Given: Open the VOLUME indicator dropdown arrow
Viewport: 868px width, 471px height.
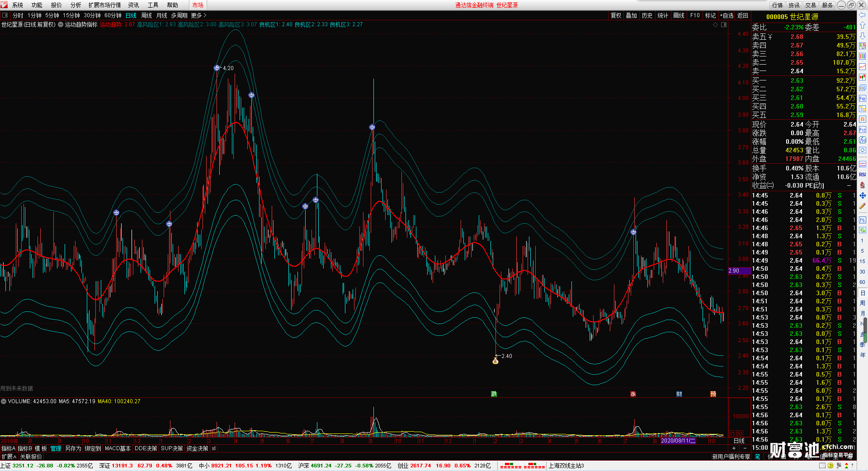Looking at the screenshot, I should tap(4, 401).
